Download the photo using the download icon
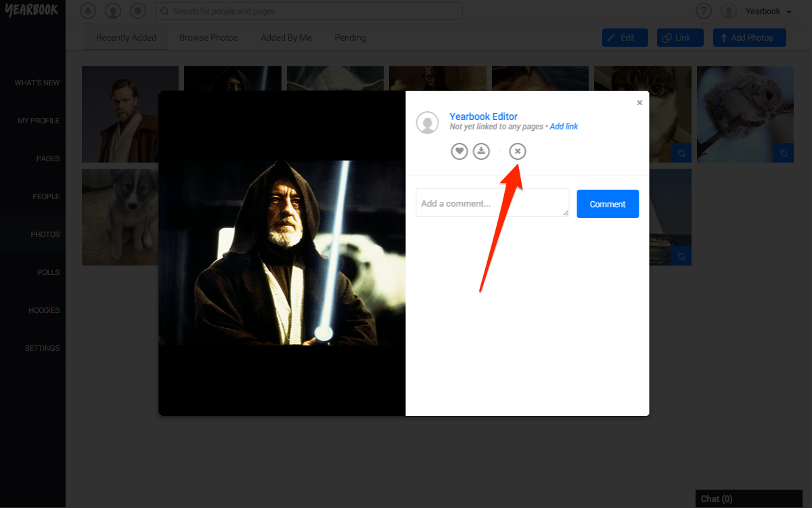This screenshot has height=508, width=812. click(x=481, y=151)
